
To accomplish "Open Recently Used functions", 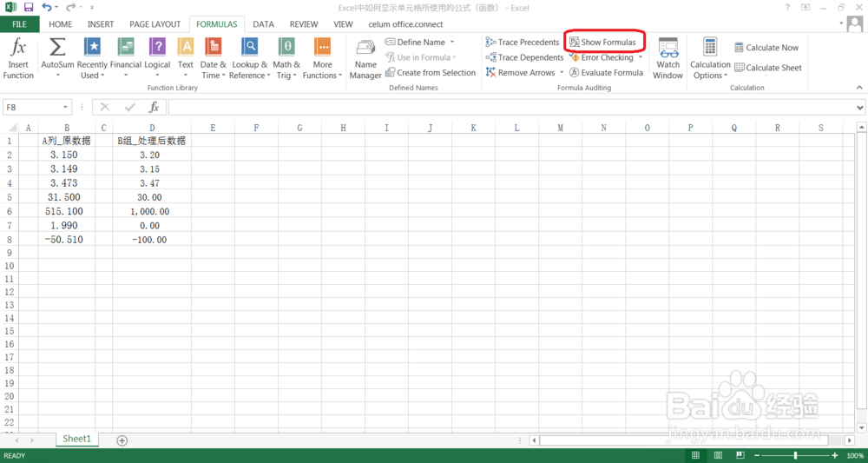I will 92,59.
